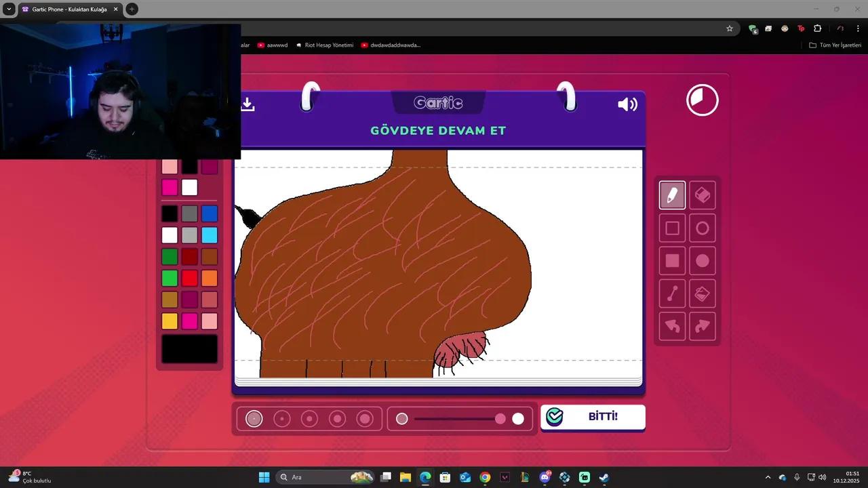Select the smallest brush size

tap(254, 418)
